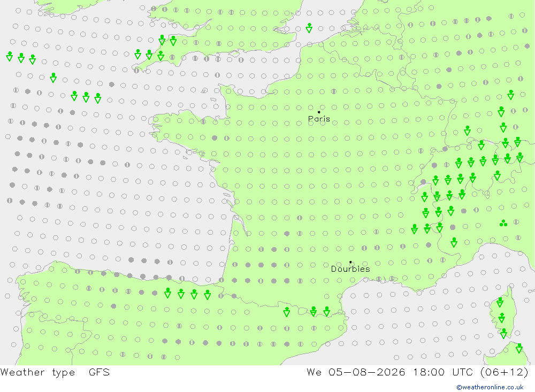Click the southernmost shower symbol in French Alps
Viewport: 535px width, 392px height.
click(454, 243)
